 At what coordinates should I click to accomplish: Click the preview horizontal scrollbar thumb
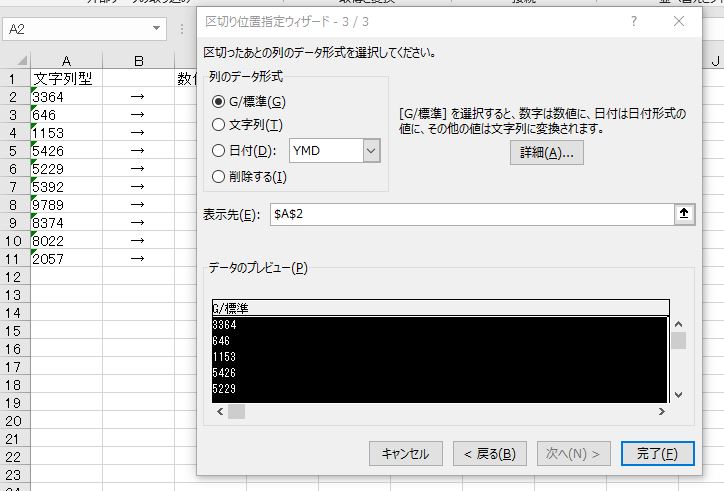(x=236, y=411)
